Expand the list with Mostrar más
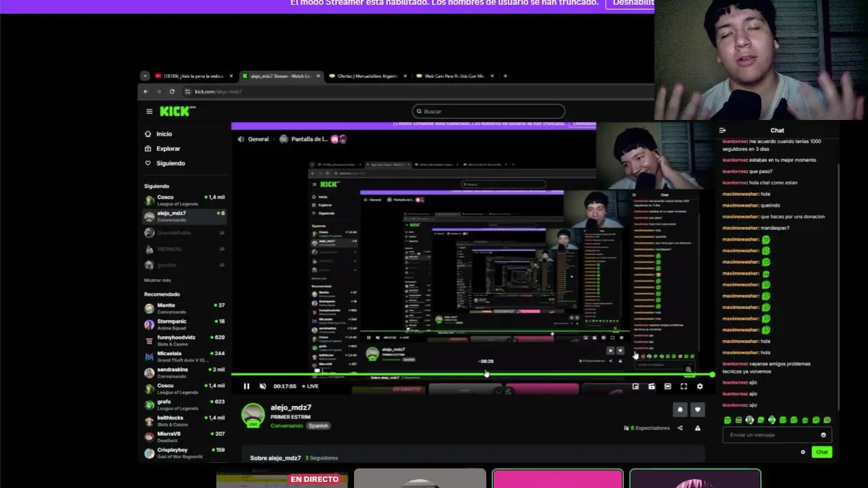This screenshot has width=868, height=488. tap(157, 280)
